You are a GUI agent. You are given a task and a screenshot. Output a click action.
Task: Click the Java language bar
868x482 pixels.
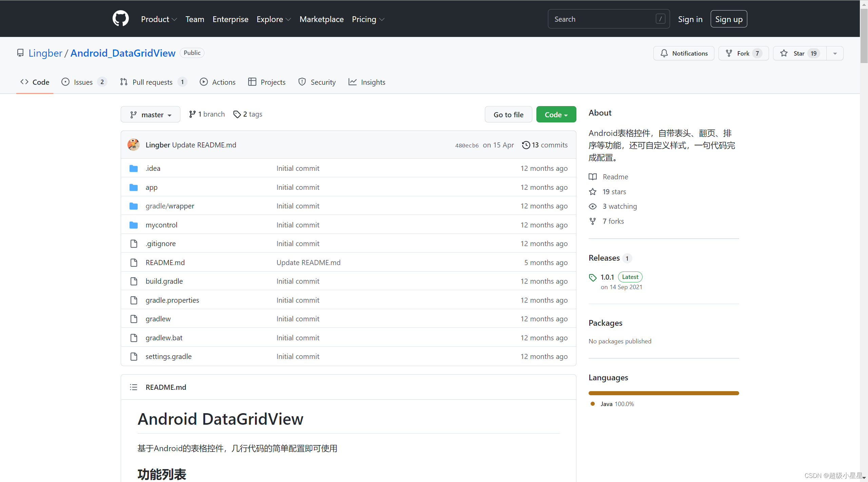coord(664,393)
